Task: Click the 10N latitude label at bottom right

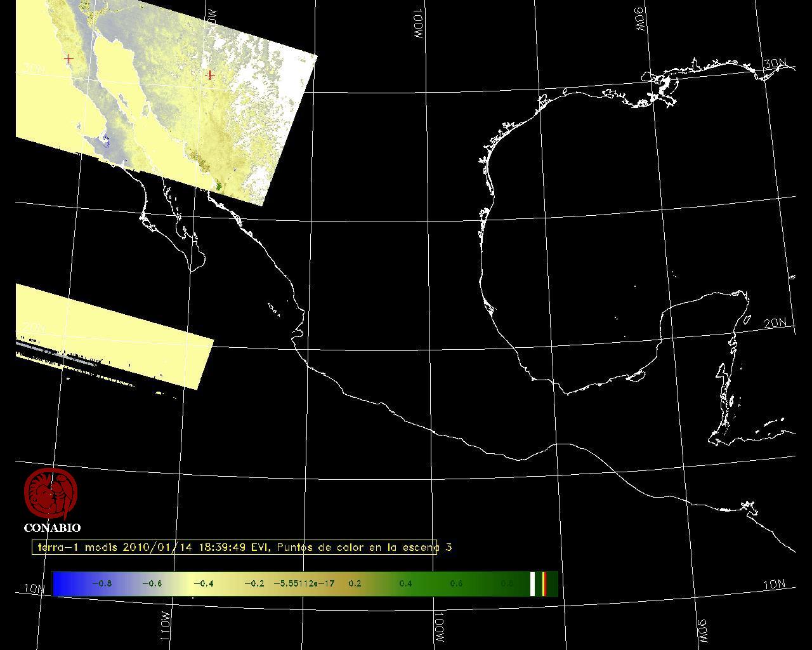Action: click(x=774, y=585)
